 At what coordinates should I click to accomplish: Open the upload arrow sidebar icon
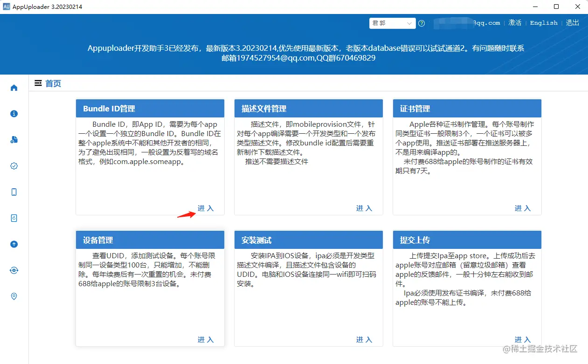tap(14, 244)
